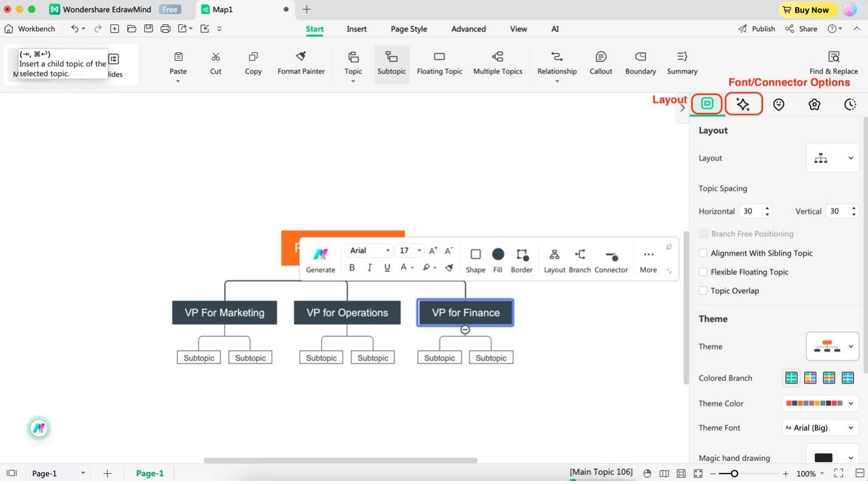Open Find & Replace
The width and height of the screenshot is (868, 484).
coord(833,63)
